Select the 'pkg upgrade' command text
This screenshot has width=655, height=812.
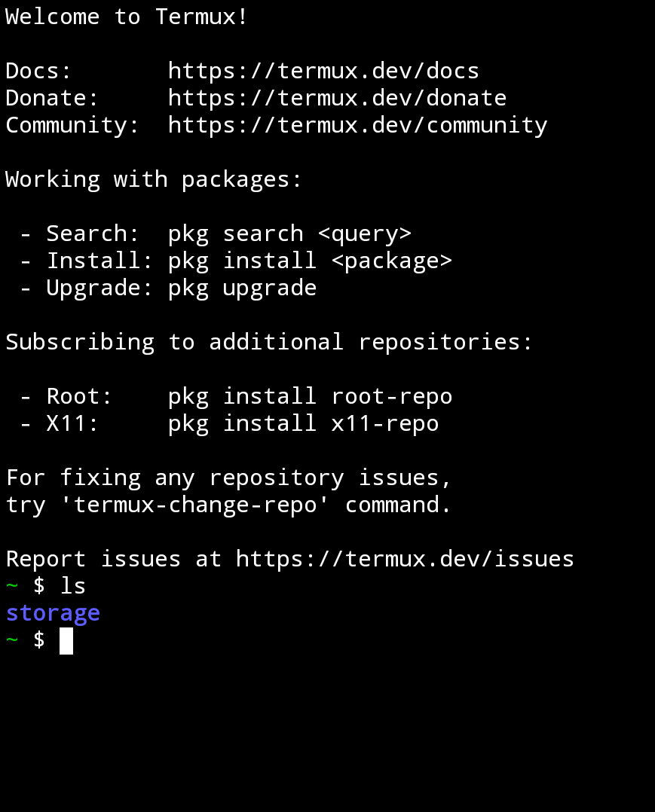[x=242, y=288]
